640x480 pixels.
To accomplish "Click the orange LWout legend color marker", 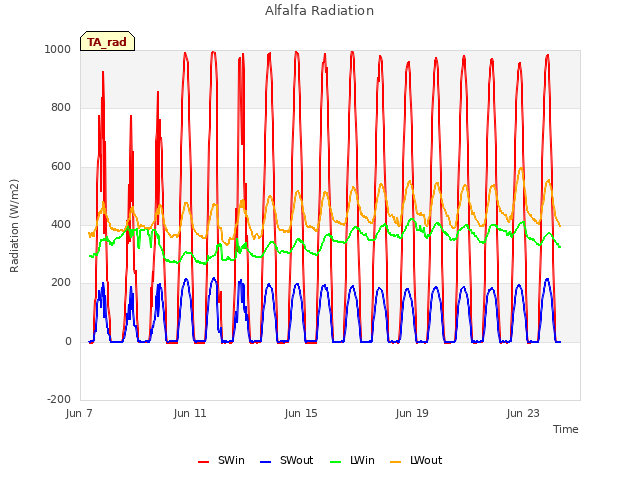I will pos(396,462).
